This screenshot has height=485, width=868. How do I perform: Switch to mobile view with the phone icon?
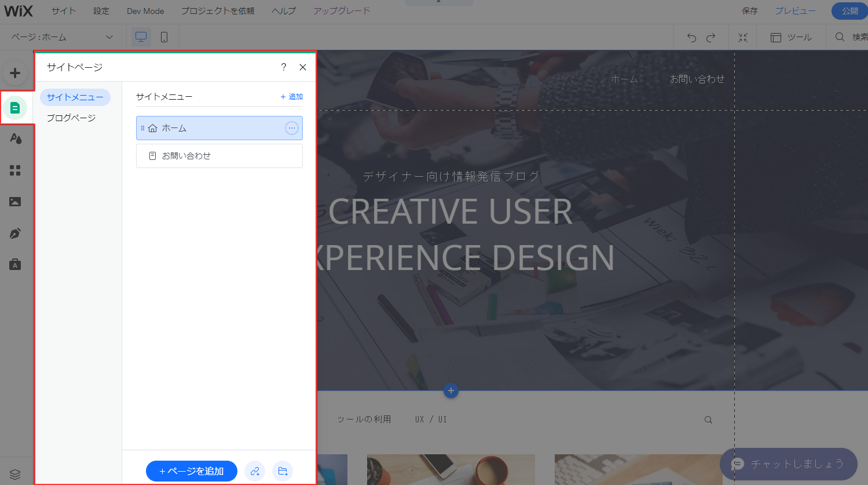(165, 36)
